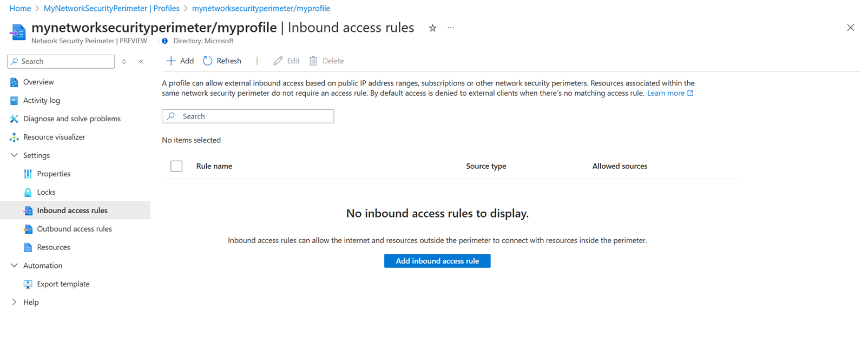The image size is (868, 355).
Task: Expand the Help section
Action: 15,303
